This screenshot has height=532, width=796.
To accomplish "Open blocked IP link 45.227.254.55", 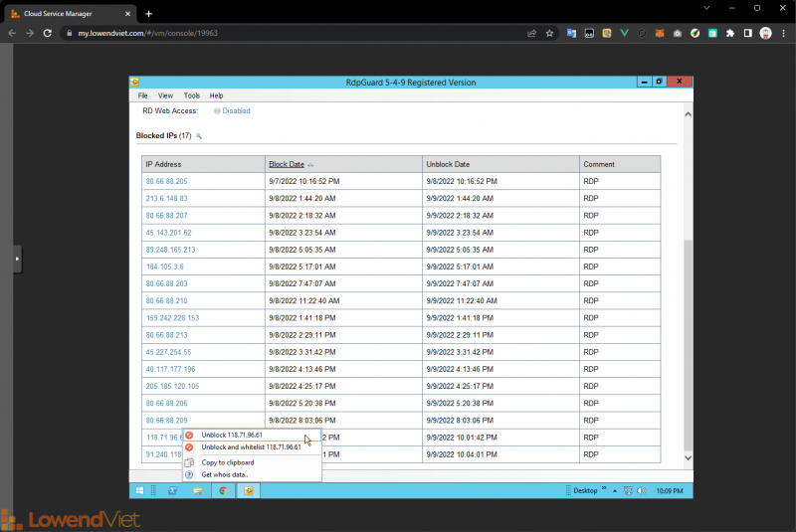I will 168,352.
